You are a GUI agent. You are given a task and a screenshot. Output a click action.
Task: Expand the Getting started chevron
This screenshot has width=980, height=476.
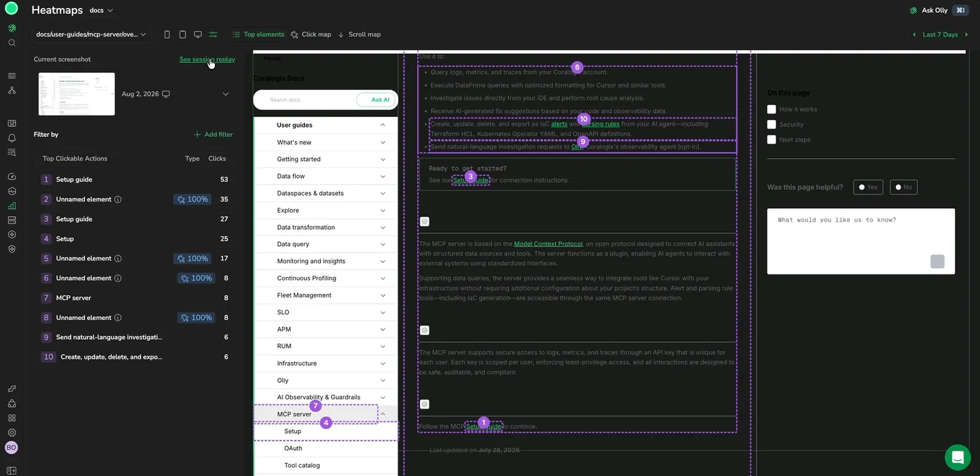click(x=383, y=159)
